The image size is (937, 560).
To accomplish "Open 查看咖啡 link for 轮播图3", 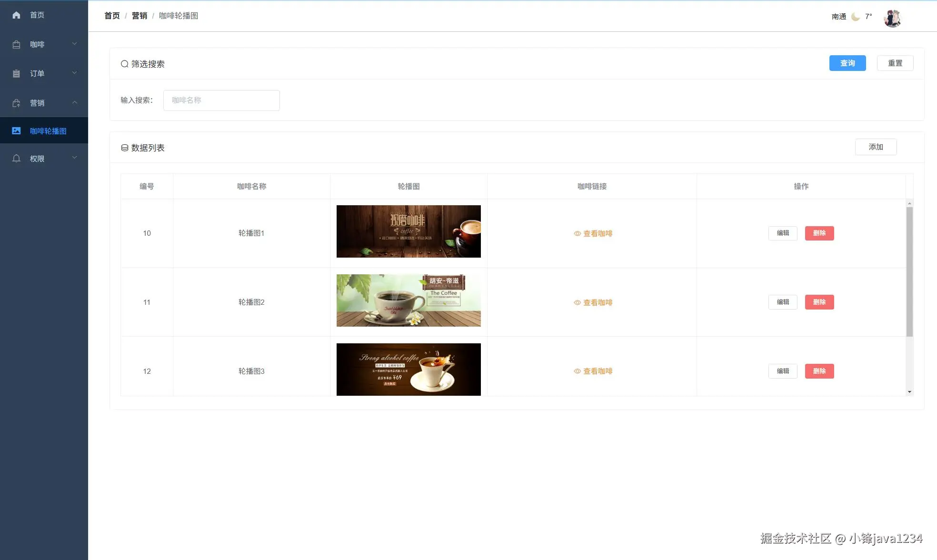I will click(x=593, y=371).
